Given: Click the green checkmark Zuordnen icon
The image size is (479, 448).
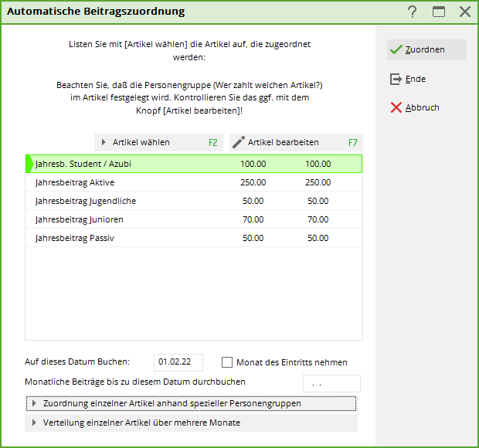Looking at the screenshot, I should (396, 49).
